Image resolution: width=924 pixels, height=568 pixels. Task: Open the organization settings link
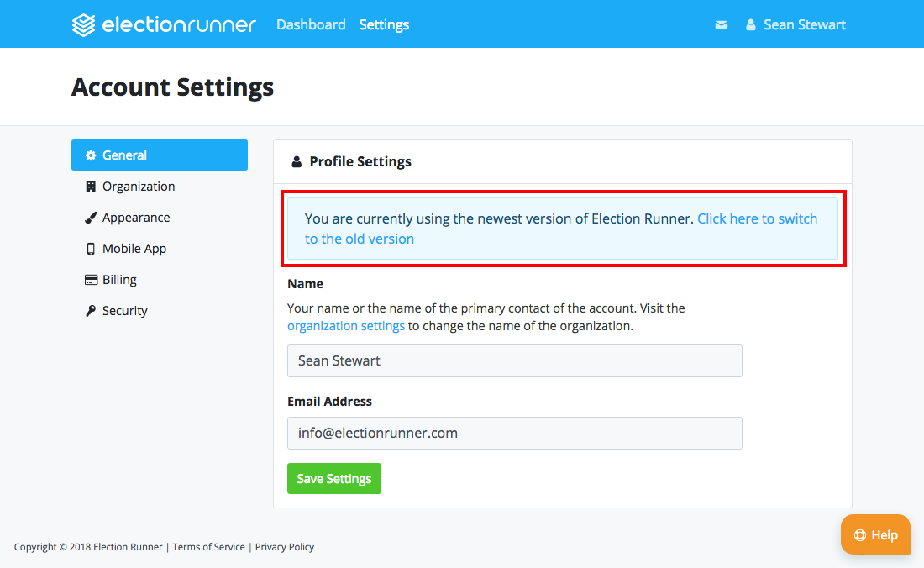pos(346,326)
